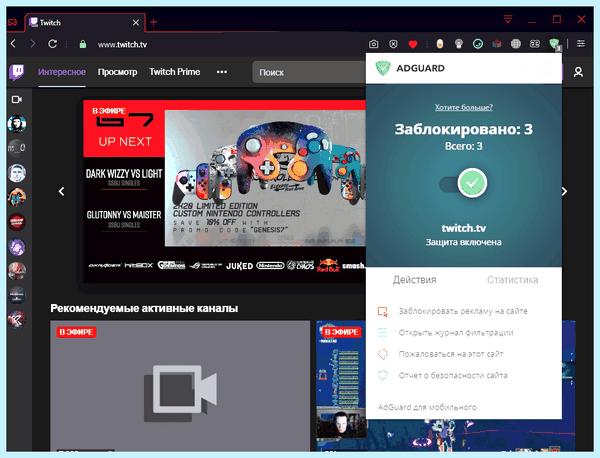The width and height of the screenshot is (600, 458).
Task: Switch to the Статистика tab in AdGuard
Action: pyautogui.click(x=512, y=280)
